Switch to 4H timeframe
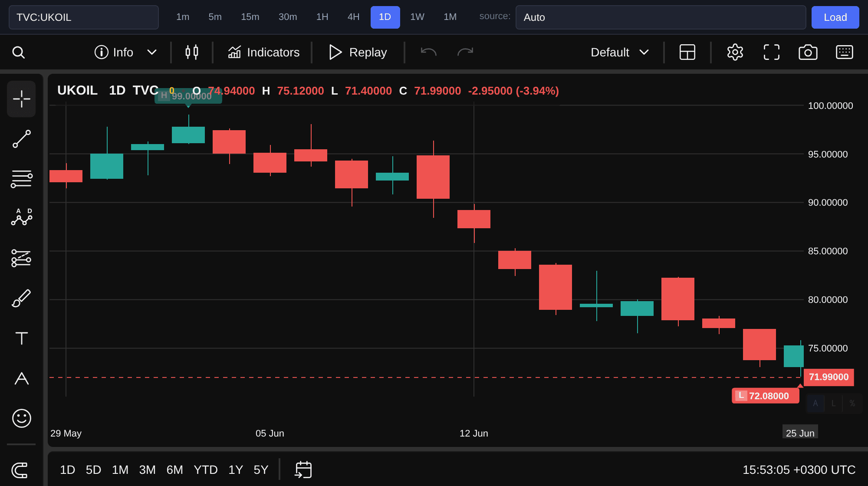The height and width of the screenshot is (486, 868). coord(353,17)
